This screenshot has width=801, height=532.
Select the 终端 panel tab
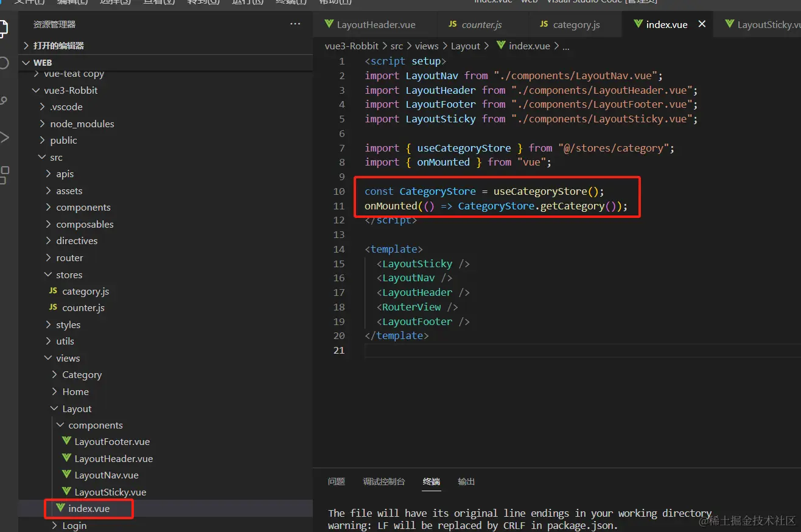(432, 481)
